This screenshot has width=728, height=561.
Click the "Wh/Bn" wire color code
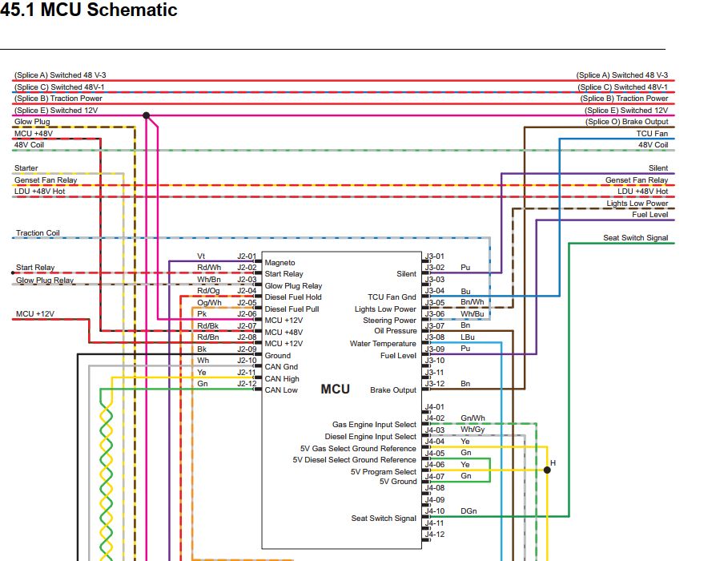pos(209,280)
